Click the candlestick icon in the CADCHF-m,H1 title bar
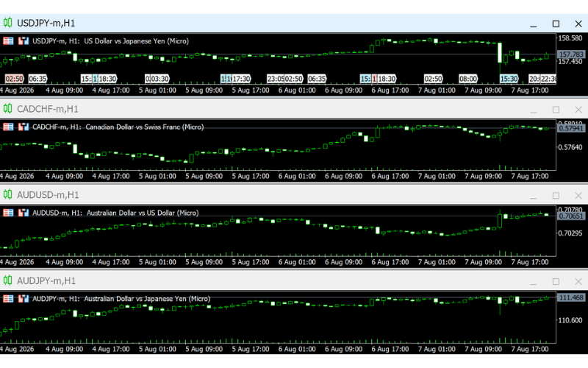This screenshot has height=368, width=588. coord(7,109)
